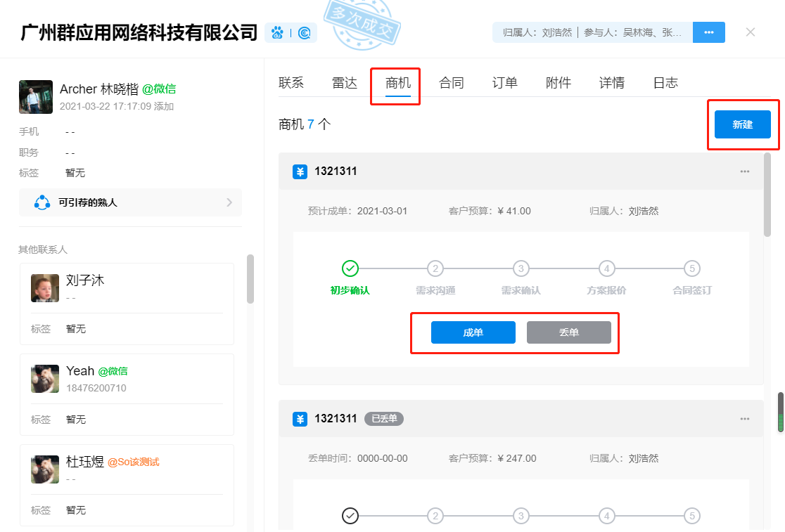
Task: Click the recommended acquaintances share icon
Action: click(43, 202)
